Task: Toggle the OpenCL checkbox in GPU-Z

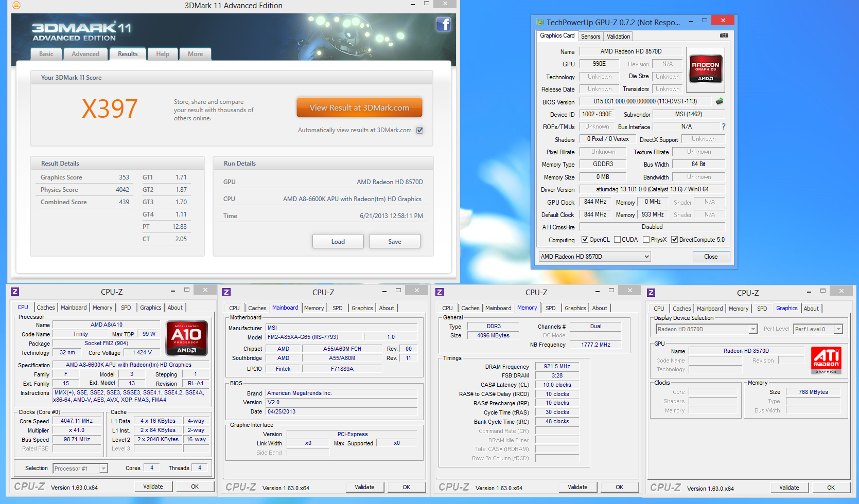Action: coord(585,240)
